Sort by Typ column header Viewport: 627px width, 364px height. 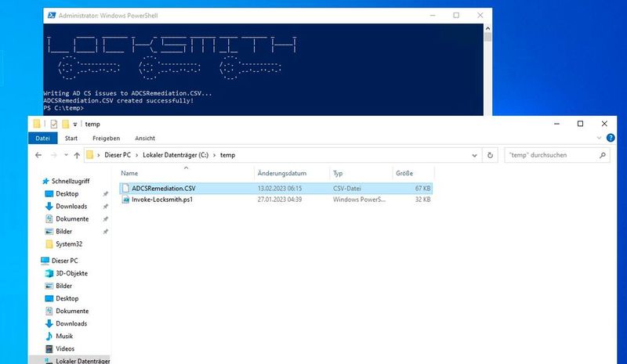point(338,173)
